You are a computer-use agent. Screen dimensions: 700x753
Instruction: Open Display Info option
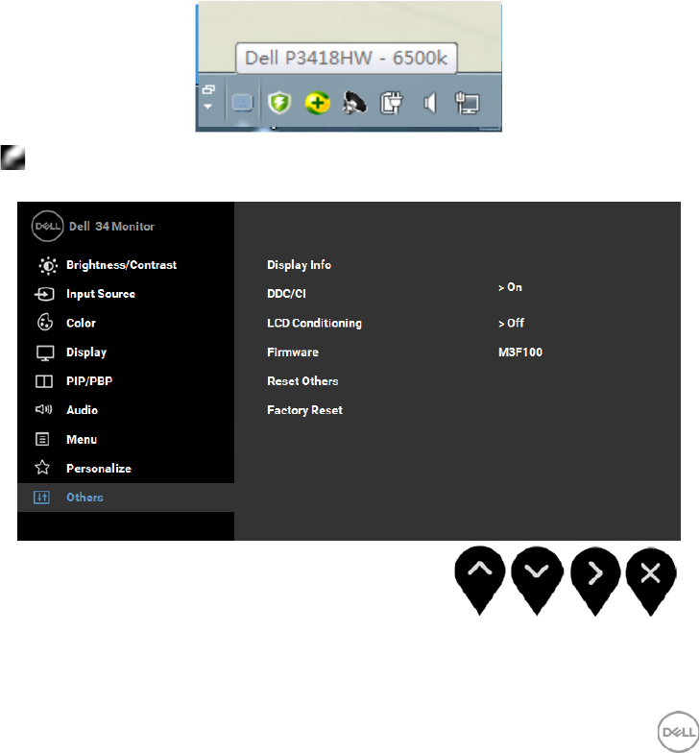tap(299, 265)
